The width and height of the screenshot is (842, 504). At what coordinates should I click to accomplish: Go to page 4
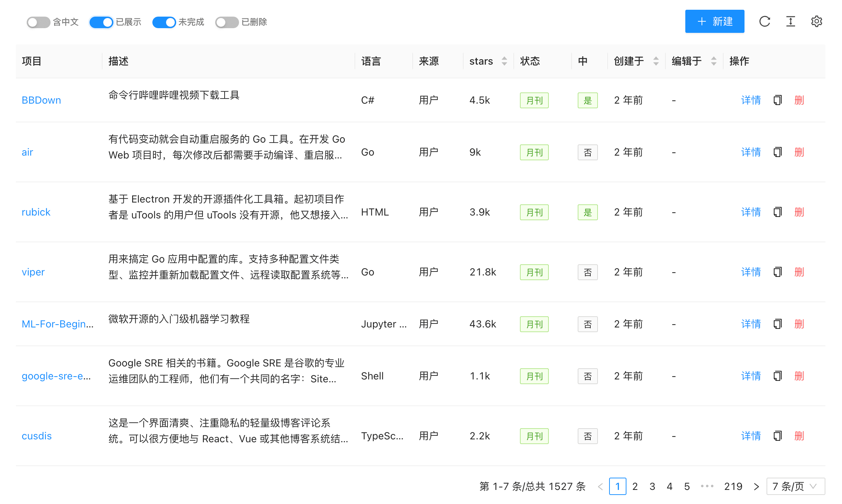click(x=669, y=486)
